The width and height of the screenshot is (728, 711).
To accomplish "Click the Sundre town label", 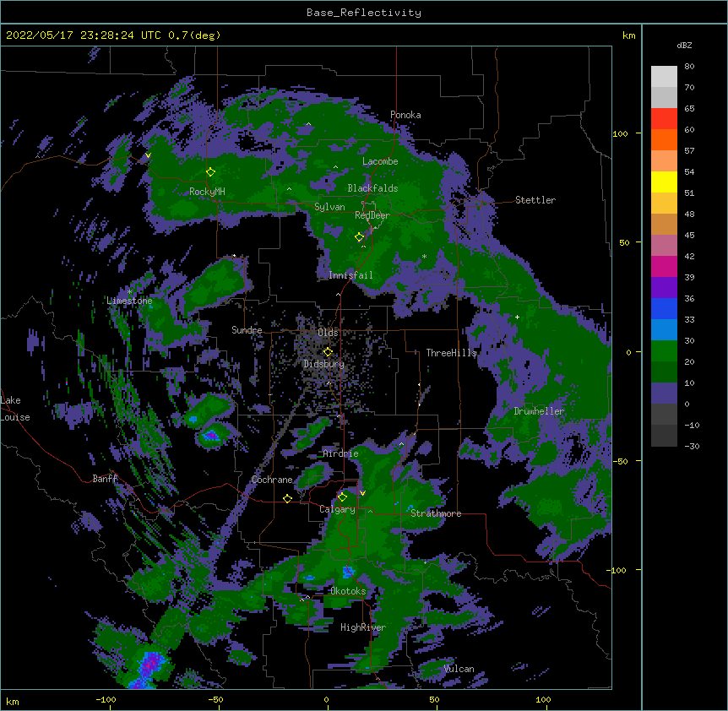I will click(x=247, y=330).
